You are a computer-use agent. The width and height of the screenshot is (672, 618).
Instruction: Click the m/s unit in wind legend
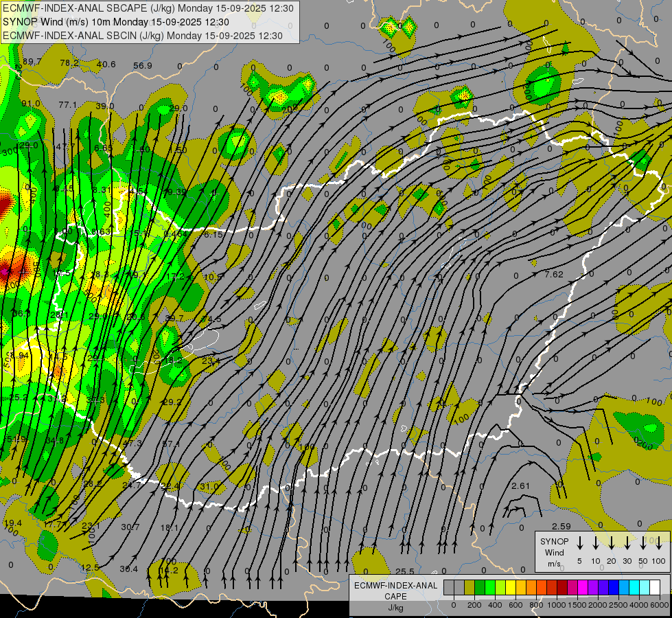click(x=554, y=564)
